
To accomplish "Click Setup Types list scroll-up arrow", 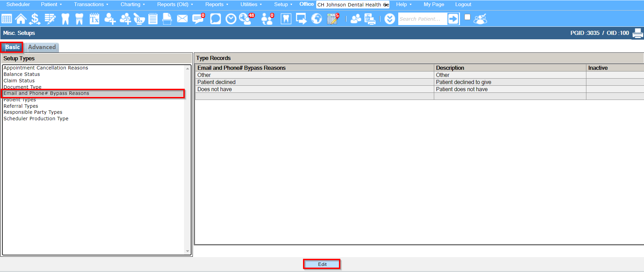I will click(187, 68).
